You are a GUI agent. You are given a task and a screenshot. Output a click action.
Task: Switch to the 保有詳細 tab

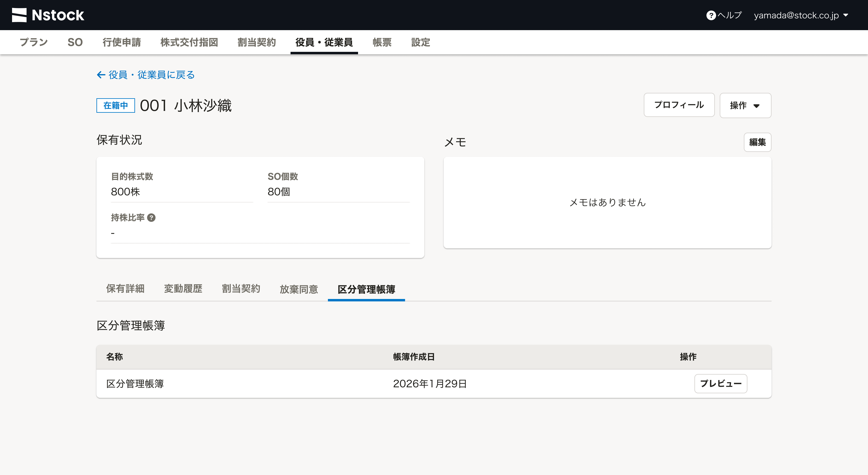pos(125,289)
